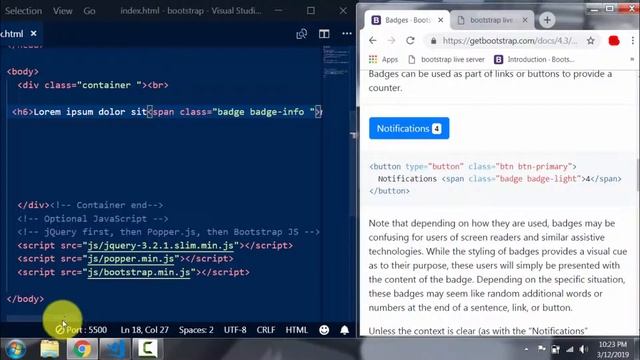Bookmark this page with the star icon

pos(591,40)
